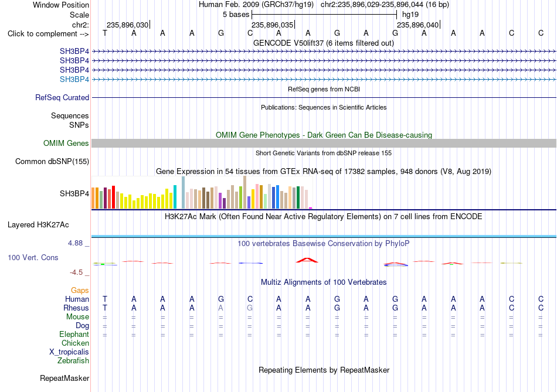
Task: Click the Sequences track label
Action: [70, 116]
